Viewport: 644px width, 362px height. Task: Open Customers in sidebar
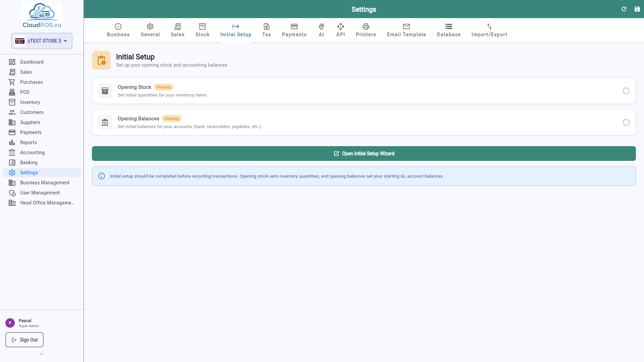(42, 112)
